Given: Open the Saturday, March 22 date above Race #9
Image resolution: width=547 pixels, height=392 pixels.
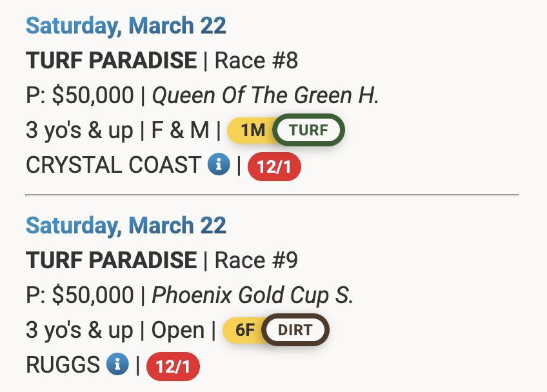Looking at the screenshot, I should coord(126,226).
